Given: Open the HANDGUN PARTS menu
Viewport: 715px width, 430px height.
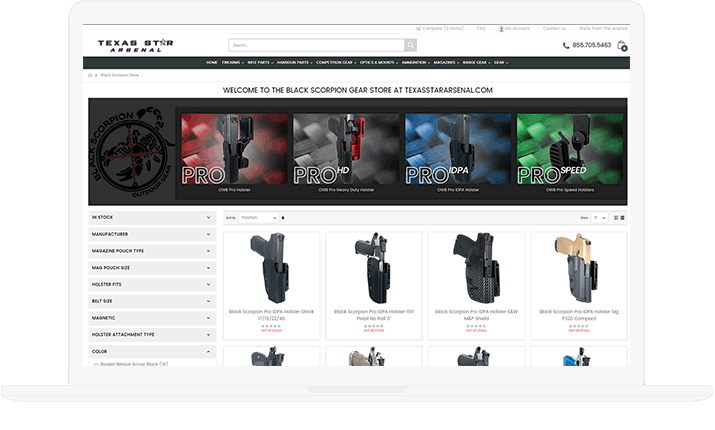Looking at the screenshot, I should tap(294, 62).
